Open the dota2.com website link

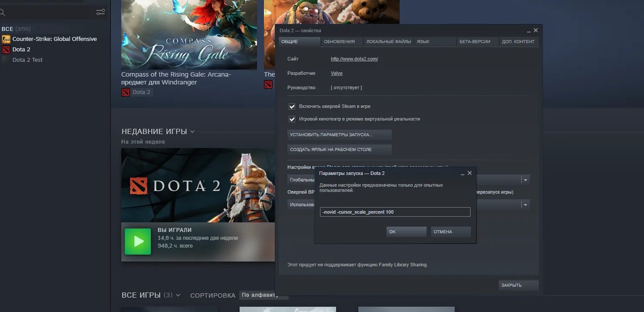click(354, 59)
